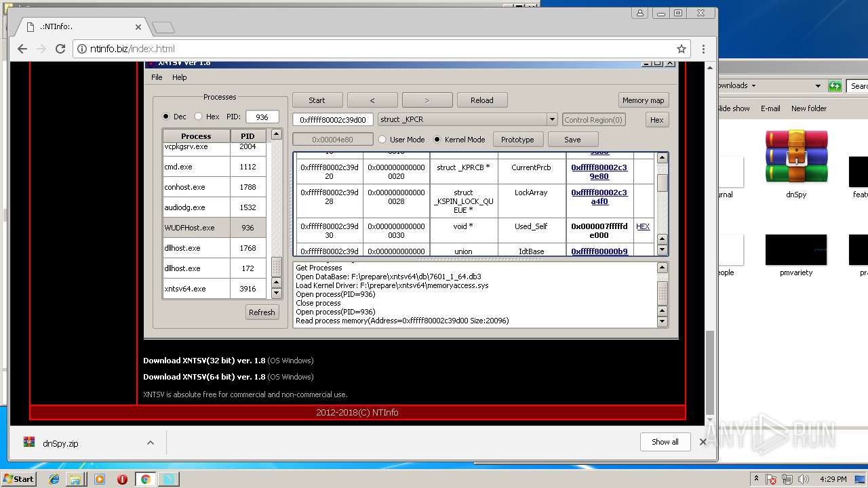Open the pmvariety thumbnail in Explorer window
868x488 pixels.
coord(796,256)
